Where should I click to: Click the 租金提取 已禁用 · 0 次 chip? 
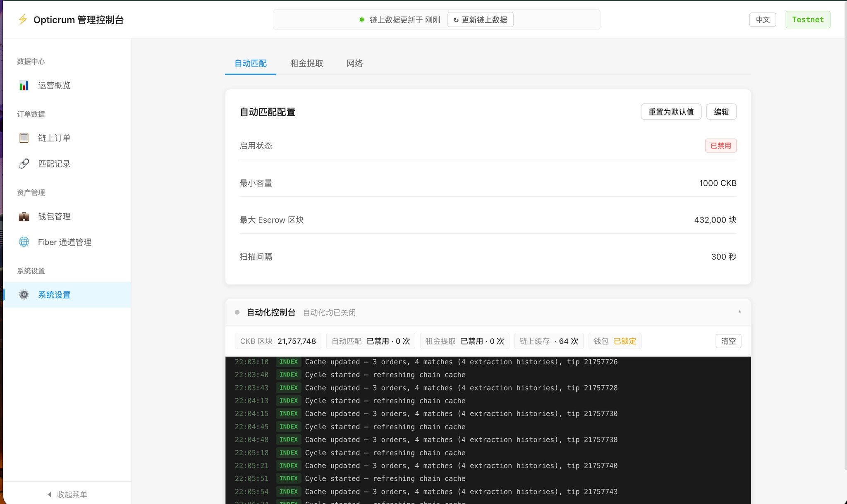pyautogui.click(x=464, y=341)
